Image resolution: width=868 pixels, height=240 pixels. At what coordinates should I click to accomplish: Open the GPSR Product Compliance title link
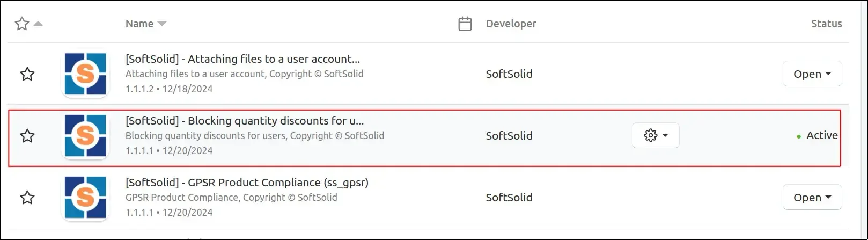(x=247, y=182)
